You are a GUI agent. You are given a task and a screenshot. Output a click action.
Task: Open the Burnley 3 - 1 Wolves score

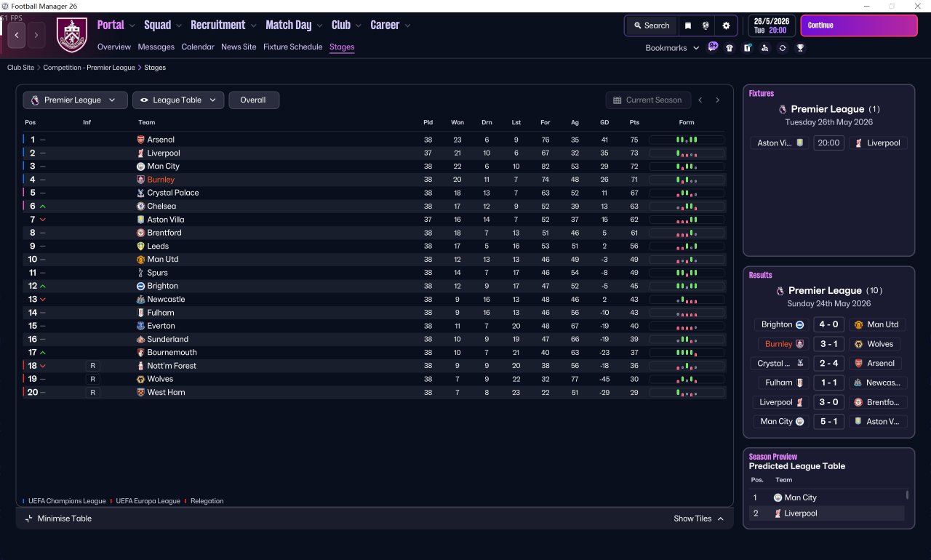828,344
